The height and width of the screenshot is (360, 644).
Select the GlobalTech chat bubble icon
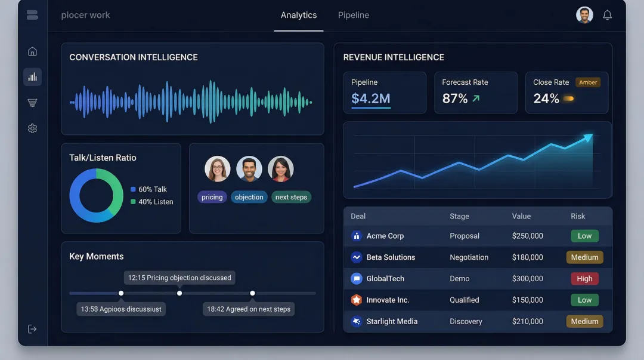(x=357, y=278)
